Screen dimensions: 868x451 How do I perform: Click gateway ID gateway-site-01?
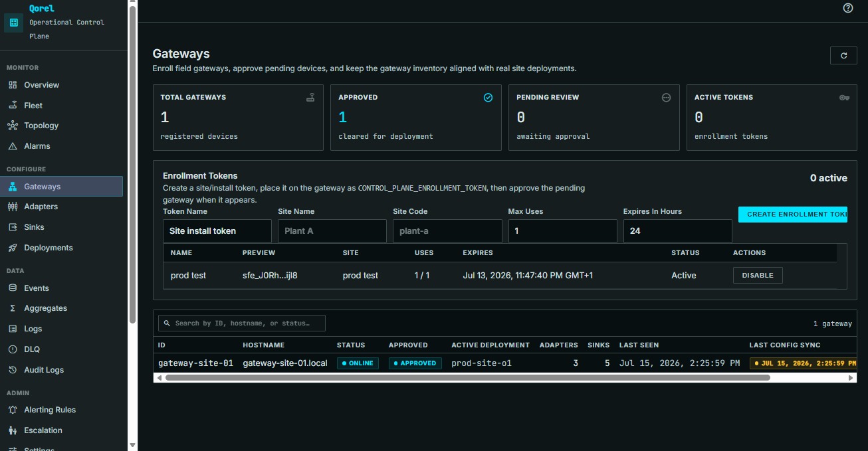pos(195,363)
